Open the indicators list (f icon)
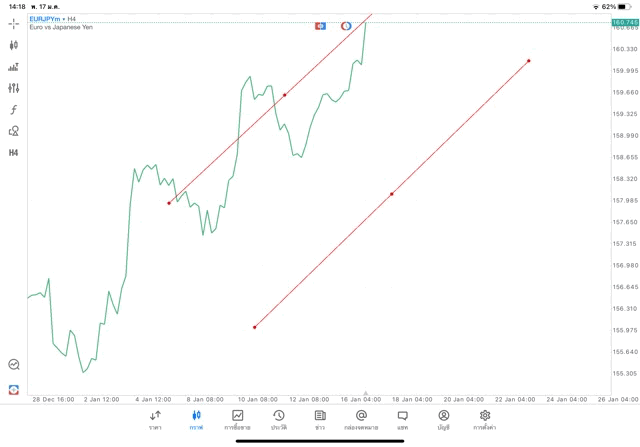This screenshot has height=447, width=640. [14, 109]
